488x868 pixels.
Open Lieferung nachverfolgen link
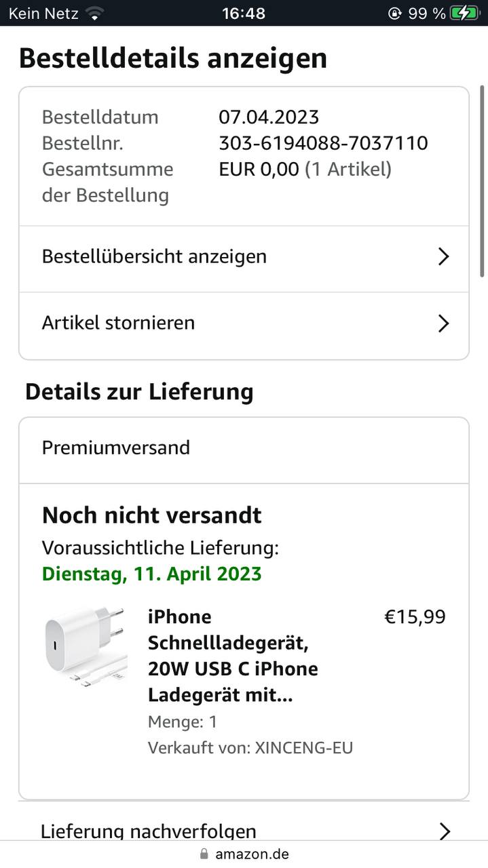(x=149, y=831)
